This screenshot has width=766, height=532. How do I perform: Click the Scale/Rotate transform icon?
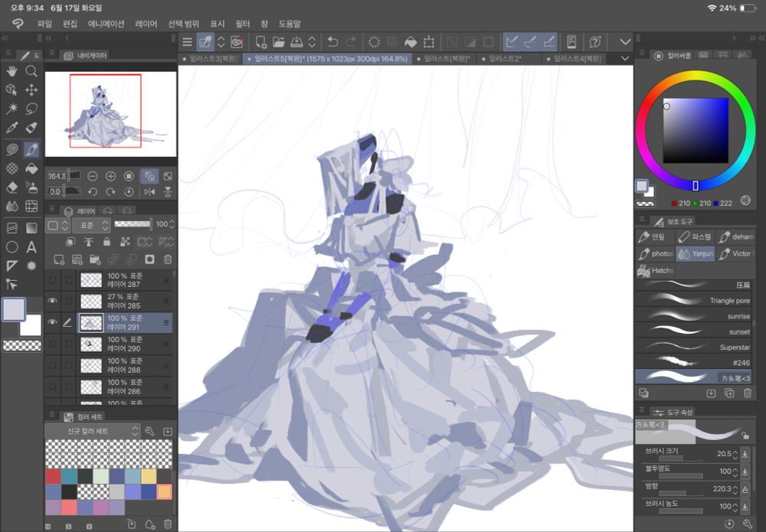pyautogui.click(x=428, y=42)
